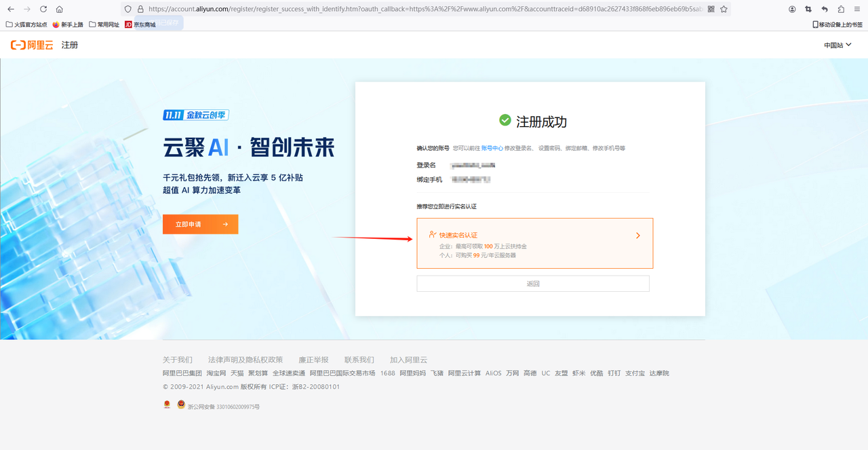Click the 立即申请 orange button

[200, 224]
